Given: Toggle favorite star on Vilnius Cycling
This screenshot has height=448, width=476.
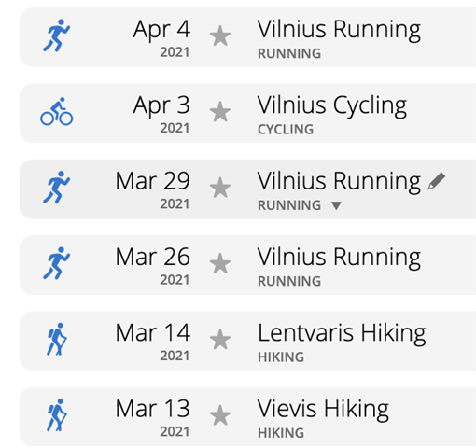Looking at the screenshot, I should pyautogui.click(x=220, y=112).
